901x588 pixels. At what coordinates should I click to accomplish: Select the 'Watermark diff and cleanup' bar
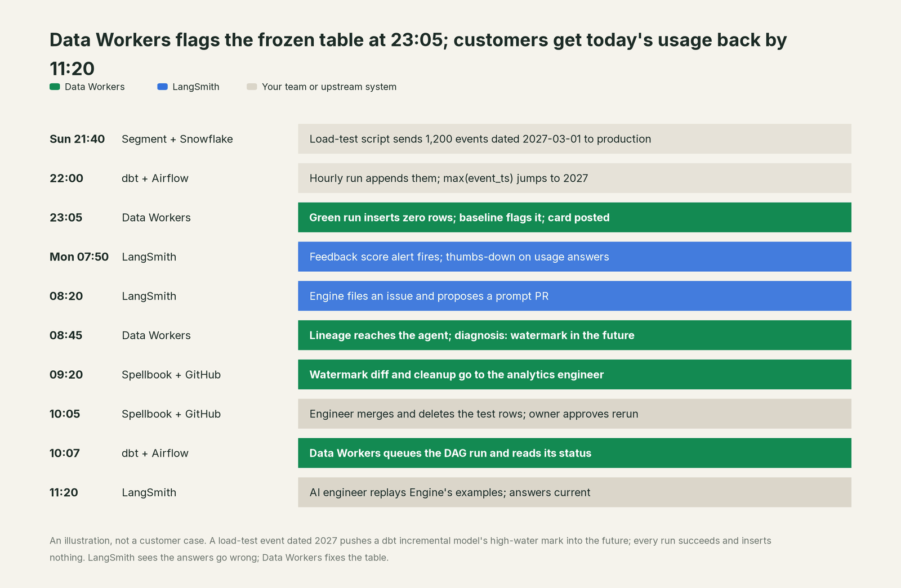tap(574, 375)
